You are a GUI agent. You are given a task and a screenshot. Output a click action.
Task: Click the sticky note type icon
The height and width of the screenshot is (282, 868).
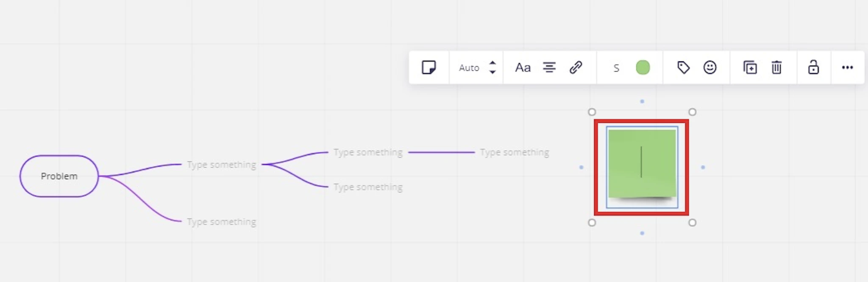coord(428,67)
